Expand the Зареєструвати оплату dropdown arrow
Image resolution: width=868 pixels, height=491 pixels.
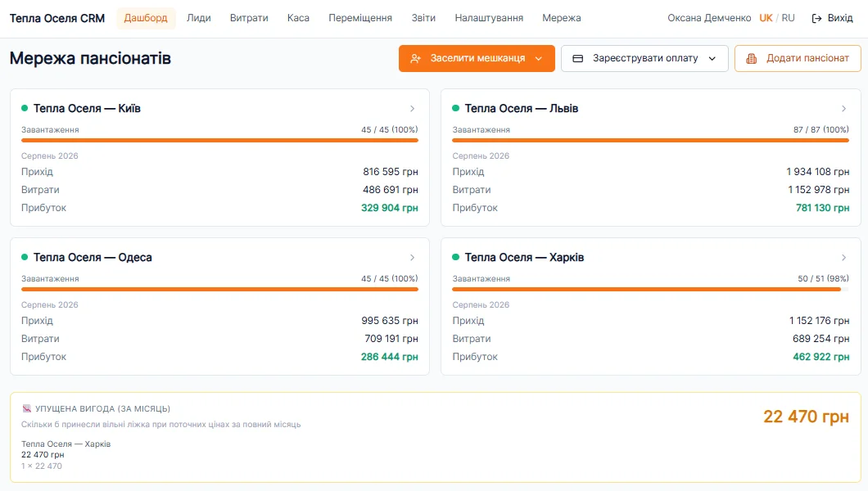click(712, 59)
